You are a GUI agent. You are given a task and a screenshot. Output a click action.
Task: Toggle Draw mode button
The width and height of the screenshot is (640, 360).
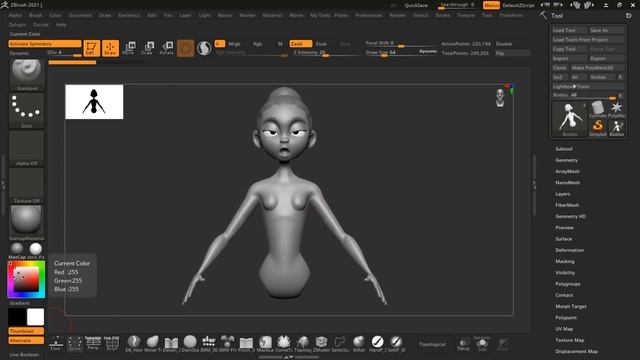tap(110, 48)
